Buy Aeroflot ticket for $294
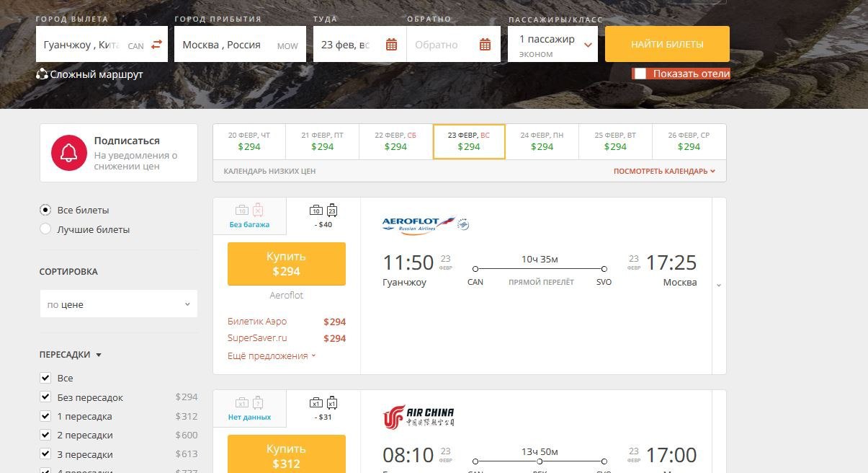Image resolution: width=868 pixels, height=473 pixels. click(x=287, y=264)
